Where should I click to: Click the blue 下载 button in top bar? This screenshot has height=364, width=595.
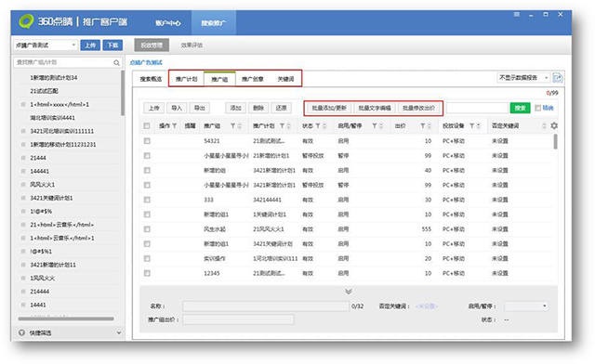[x=112, y=45]
